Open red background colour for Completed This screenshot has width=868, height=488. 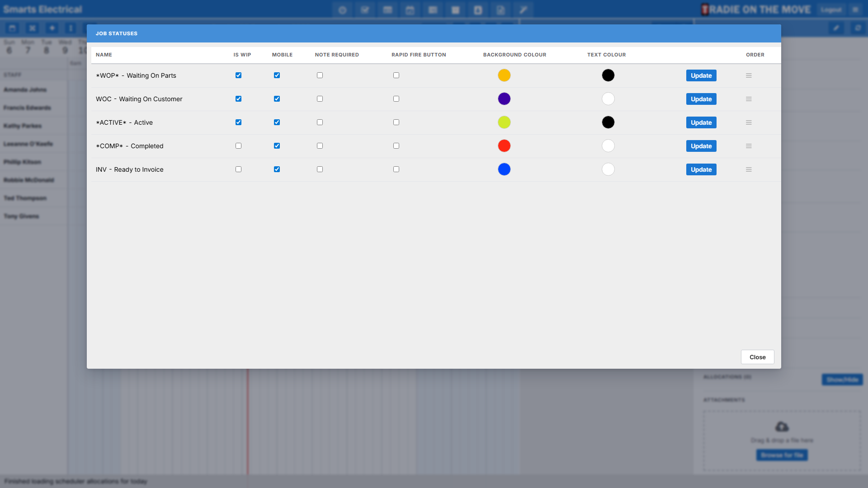coord(504,146)
